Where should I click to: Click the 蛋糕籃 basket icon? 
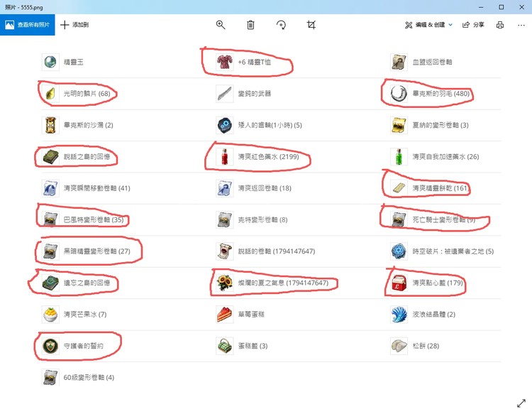pyautogui.click(x=225, y=346)
